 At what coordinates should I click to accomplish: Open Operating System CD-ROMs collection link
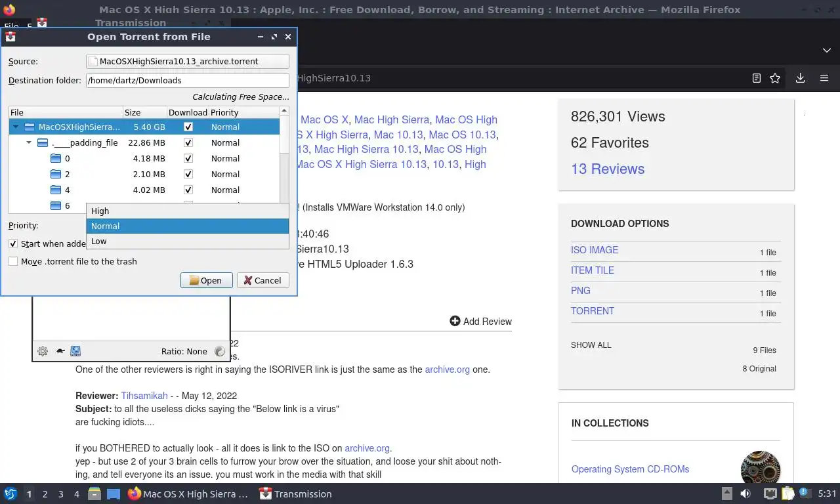click(630, 469)
